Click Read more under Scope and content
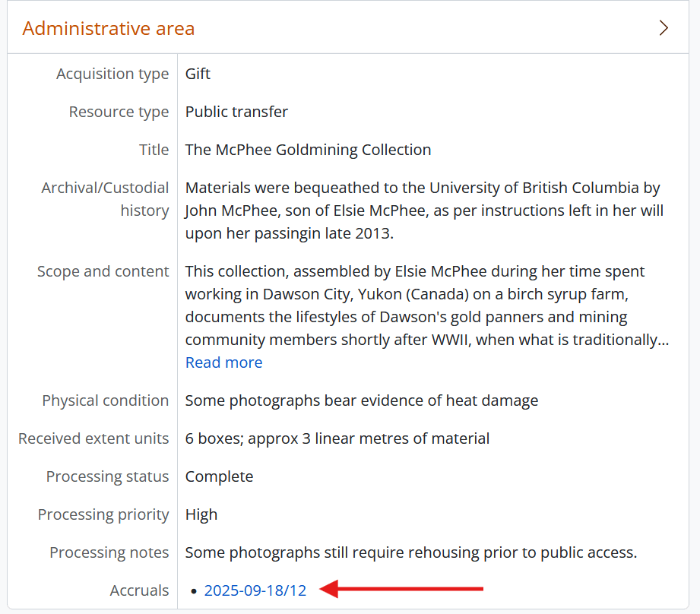The height and width of the screenshot is (614, 700). (x=223, y=362)
